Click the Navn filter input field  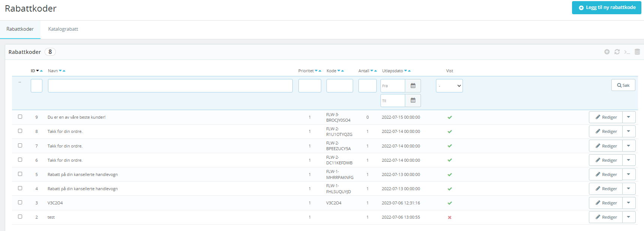(170, 86)
